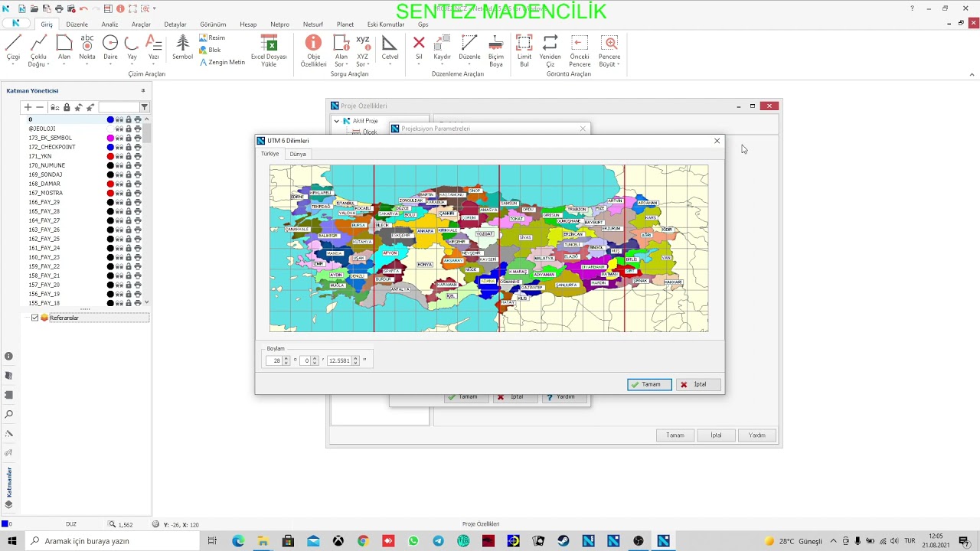980x551 pixels.
Task: Toggle visibility of 173_EK_SEMBOL layer
Action: [119, 138]
